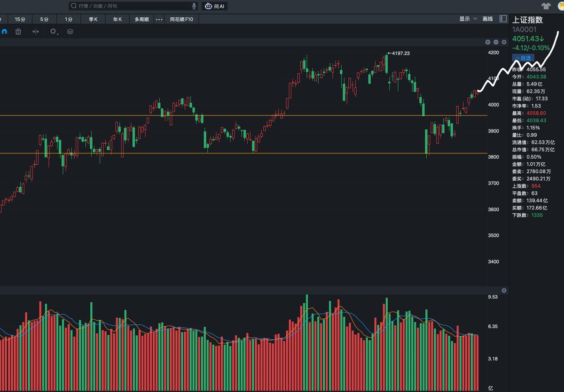
Task: Select the horizontal move arrows tool
Action: coord(36,31)
